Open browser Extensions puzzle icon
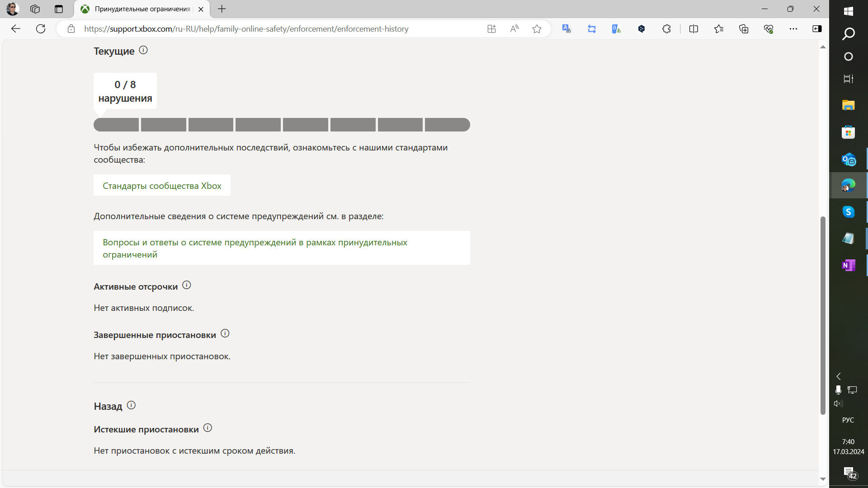 pos(666,29)
